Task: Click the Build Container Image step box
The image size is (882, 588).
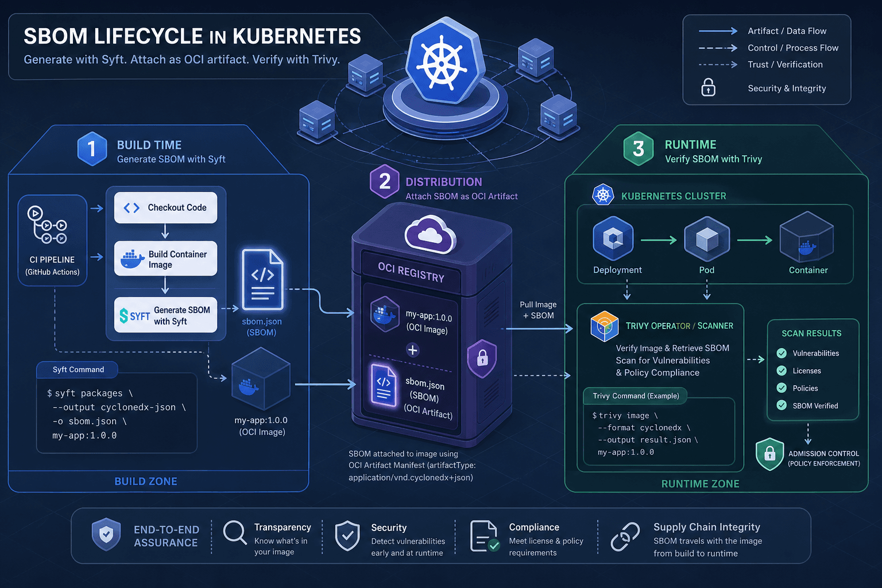Action: (165, 259)
